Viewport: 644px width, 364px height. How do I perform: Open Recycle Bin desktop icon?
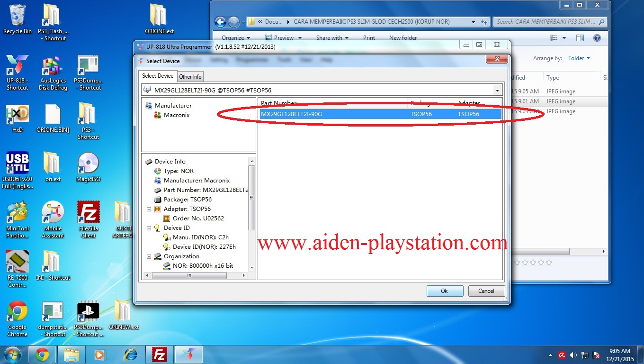(18, 19)
